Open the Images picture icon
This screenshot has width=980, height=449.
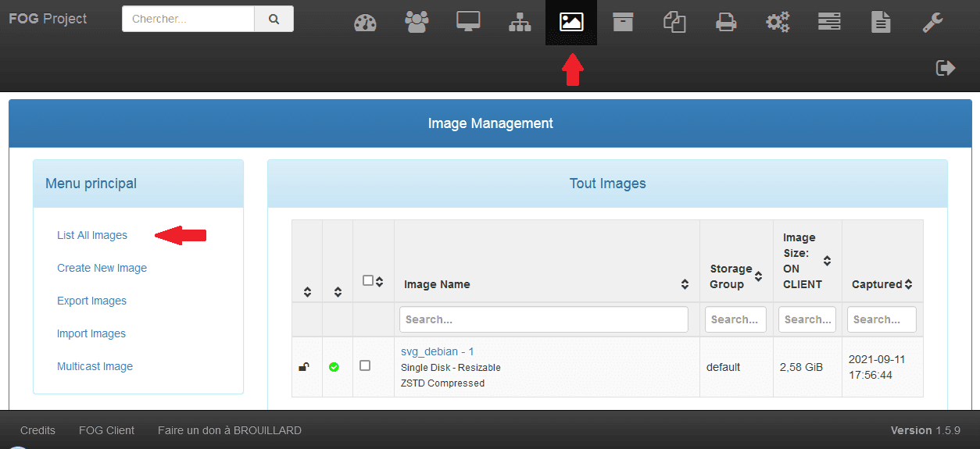pos(571,22)
